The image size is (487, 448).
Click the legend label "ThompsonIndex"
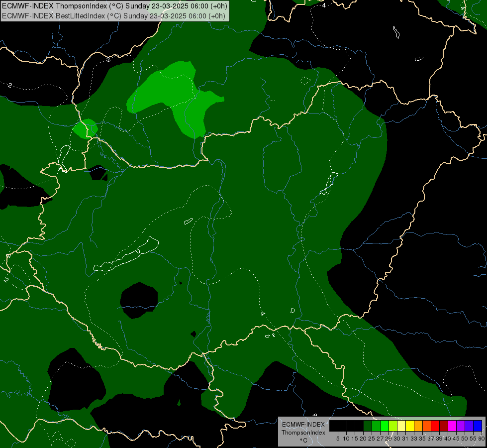tap(303, 433)
